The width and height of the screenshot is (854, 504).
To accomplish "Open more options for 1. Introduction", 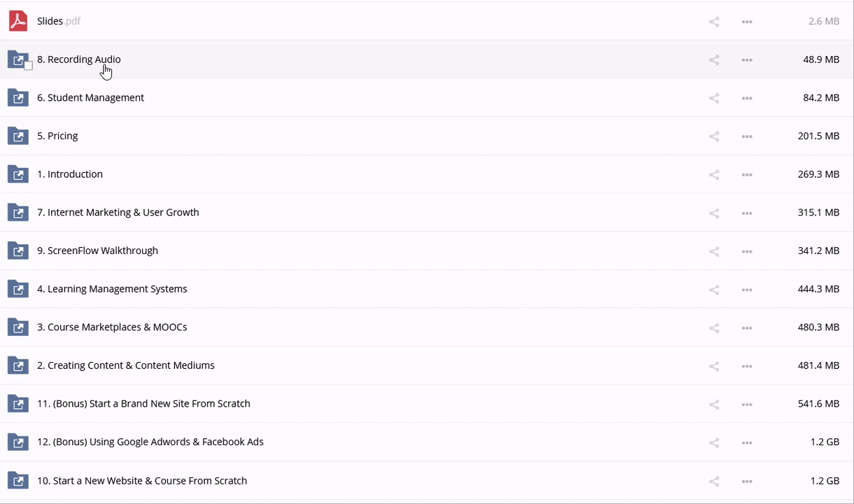I will 747,175.
